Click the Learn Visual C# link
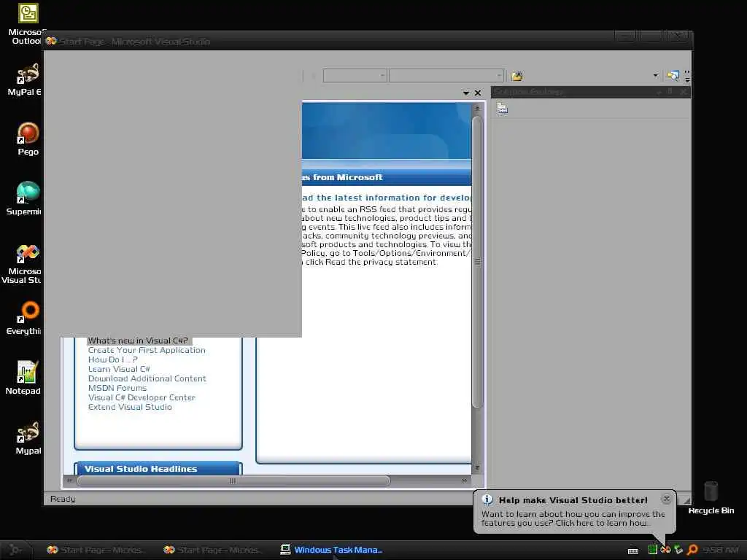Image resolution: width=747 pixels, height=560 pixels. tap(119, 369)
